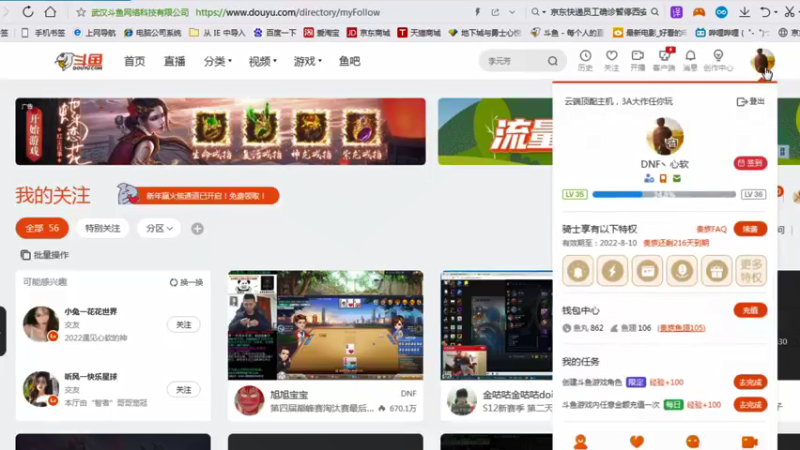Click the profile avatar in user panel
This screenshot has height=450, width=800.
[x=664, y=137]
